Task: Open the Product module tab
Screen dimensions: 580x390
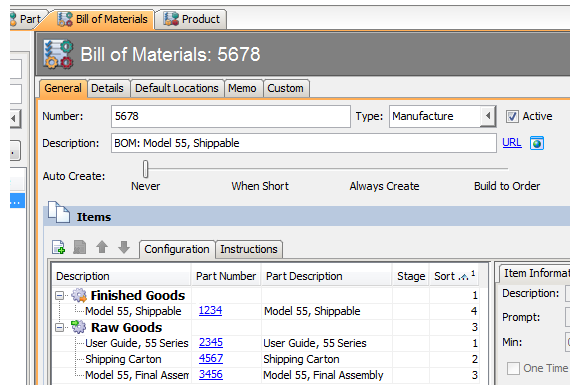Action: pos(191,19)
